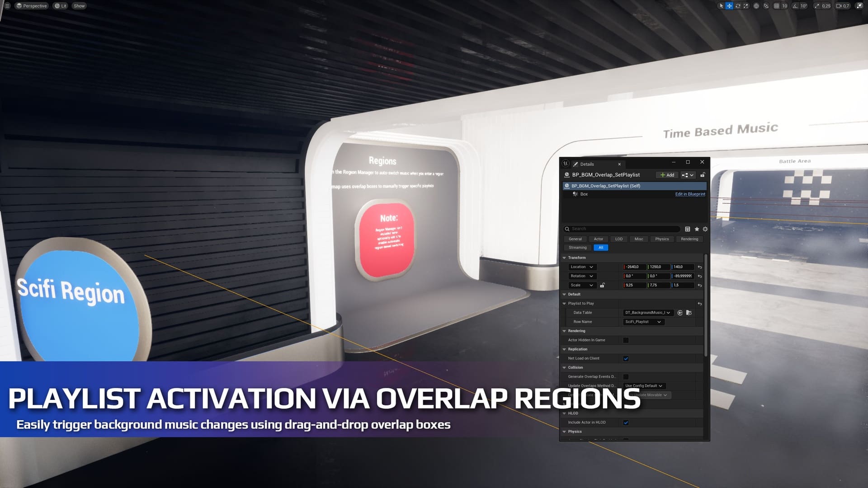The width and height of the screenshot is (868, 488).
Task: Click Scale X value 9.25
Action: 635,285
